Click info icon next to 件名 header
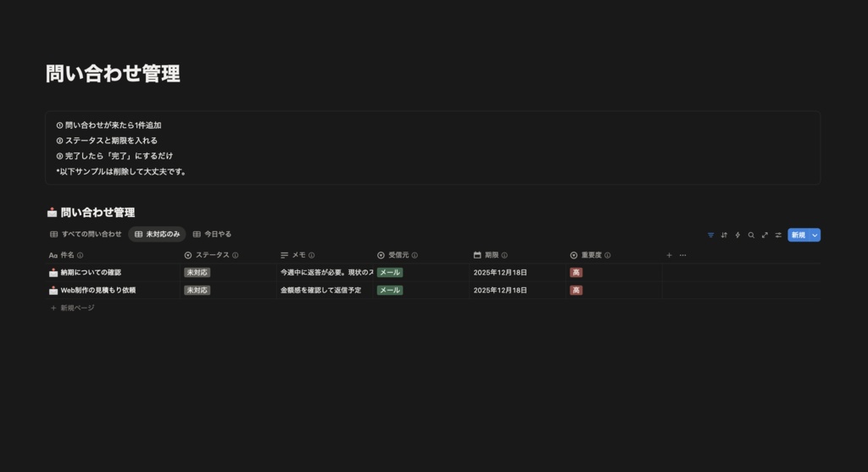Viewport: 868px width, 472px height. (81, 255)
